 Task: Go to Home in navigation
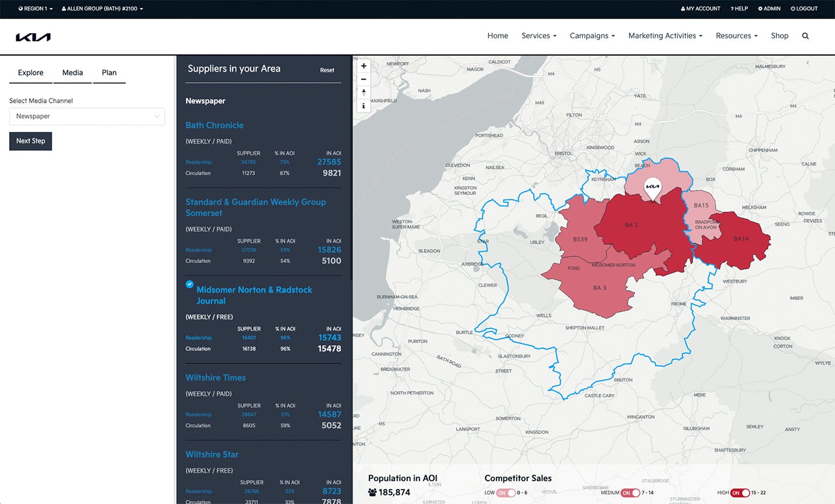pos(498,36)
